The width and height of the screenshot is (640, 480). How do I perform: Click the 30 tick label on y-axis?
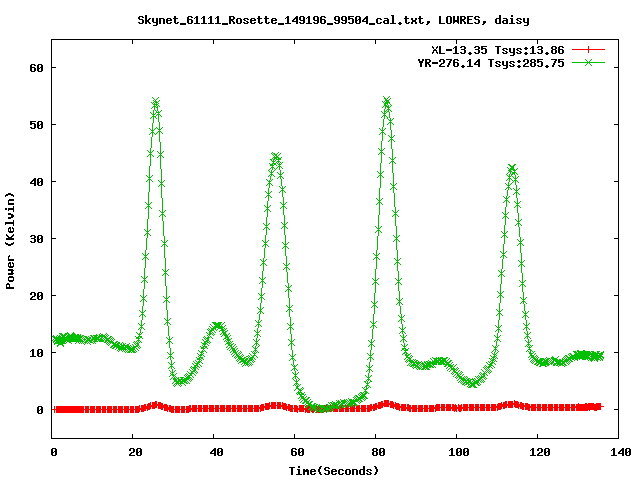coord(35,239)
